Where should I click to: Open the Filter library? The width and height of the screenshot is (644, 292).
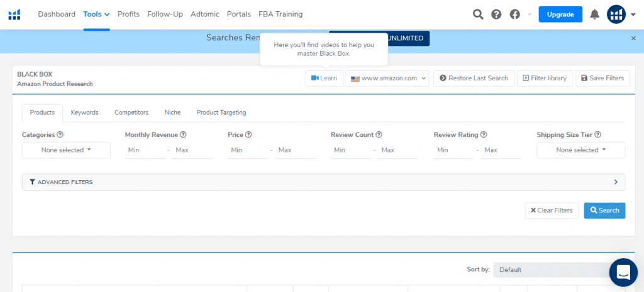pos(544,78)
